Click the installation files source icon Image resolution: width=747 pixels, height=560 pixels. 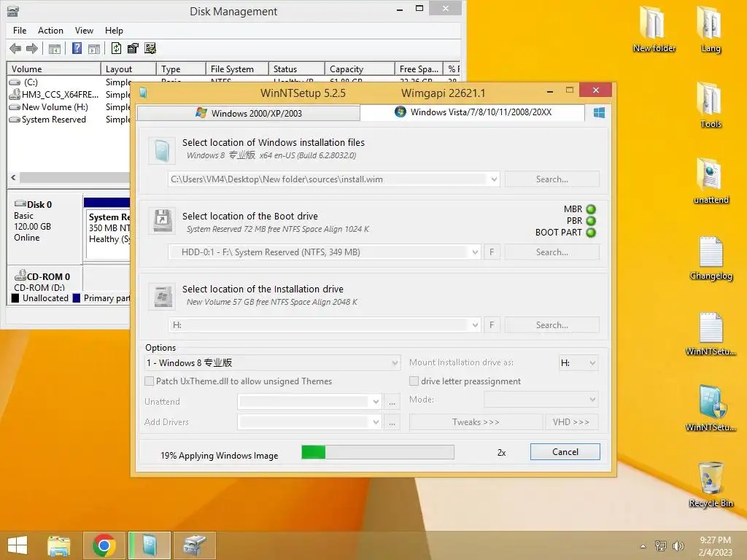coord(162,151)
